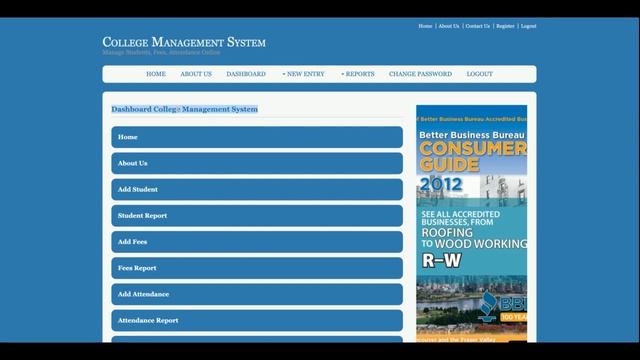Open CHANGE PASSWORD in the navigation bar
The image size is (640, 360).
420,74
